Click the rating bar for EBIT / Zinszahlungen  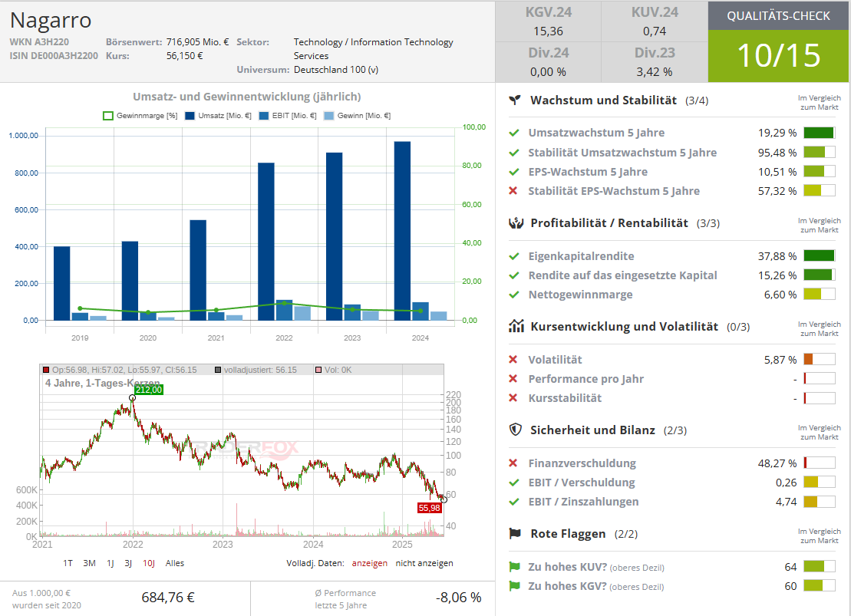(x=819, y=502)
